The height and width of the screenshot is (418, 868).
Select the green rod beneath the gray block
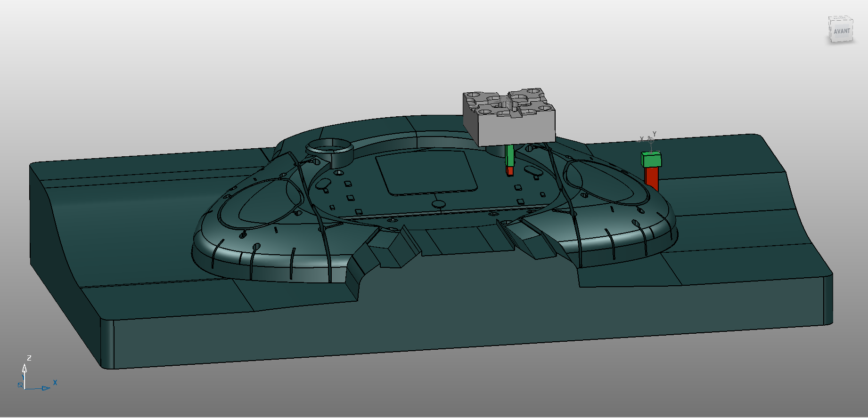tap(509, 155)
